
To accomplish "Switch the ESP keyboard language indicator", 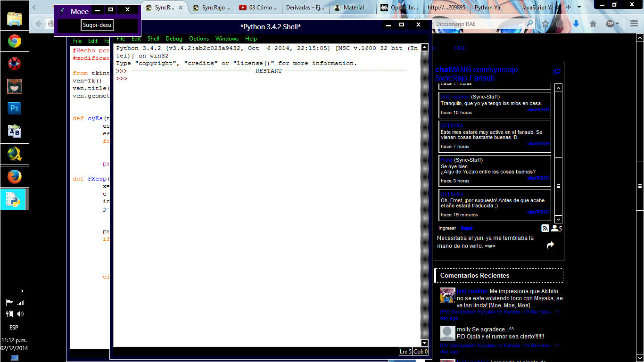I will pyautogui.click(x=14, y=327).
